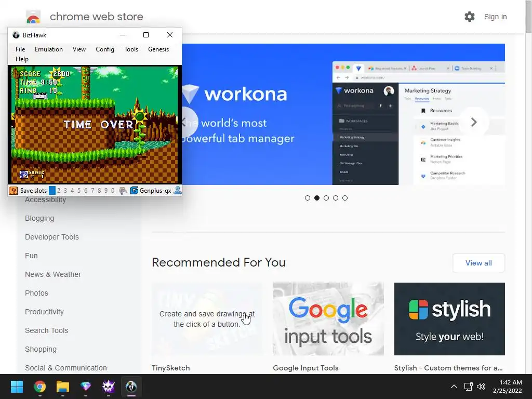This screenshot has height=399, width=532.
Task: Select save slot 4 in BizHawk
Action: [x=72, y=191]
